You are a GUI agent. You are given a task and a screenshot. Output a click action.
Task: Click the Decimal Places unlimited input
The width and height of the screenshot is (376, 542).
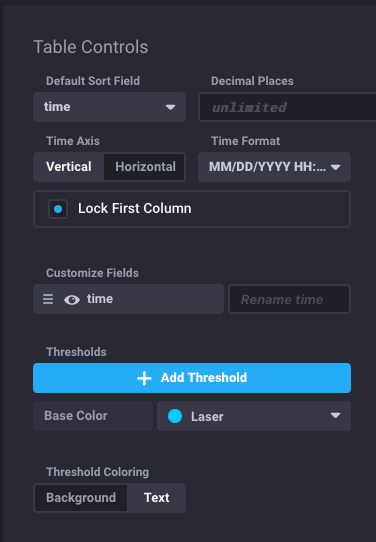pyautogui.click(x=287, y=107)
